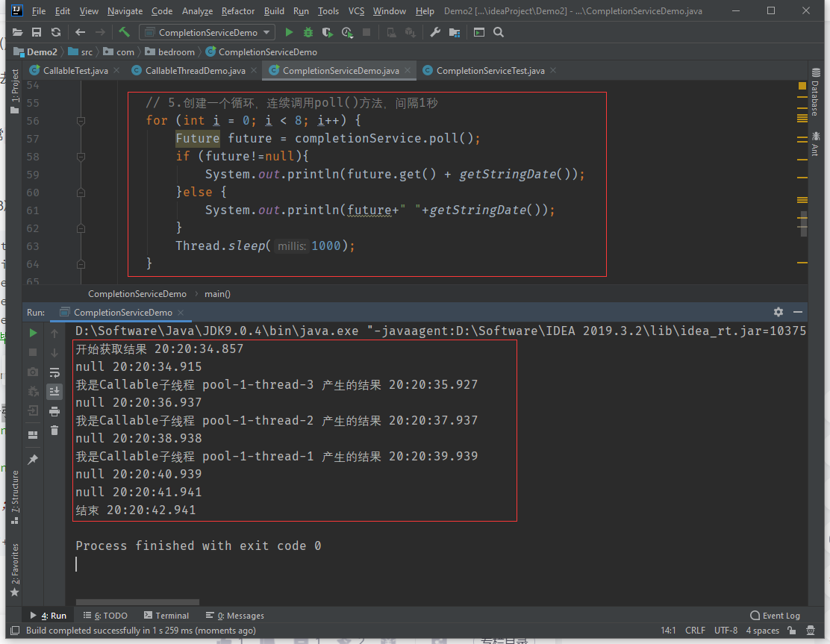Click the Stop square icon in toolbar
The height and width of the screenshot is (644, 830).
[366, 32]
